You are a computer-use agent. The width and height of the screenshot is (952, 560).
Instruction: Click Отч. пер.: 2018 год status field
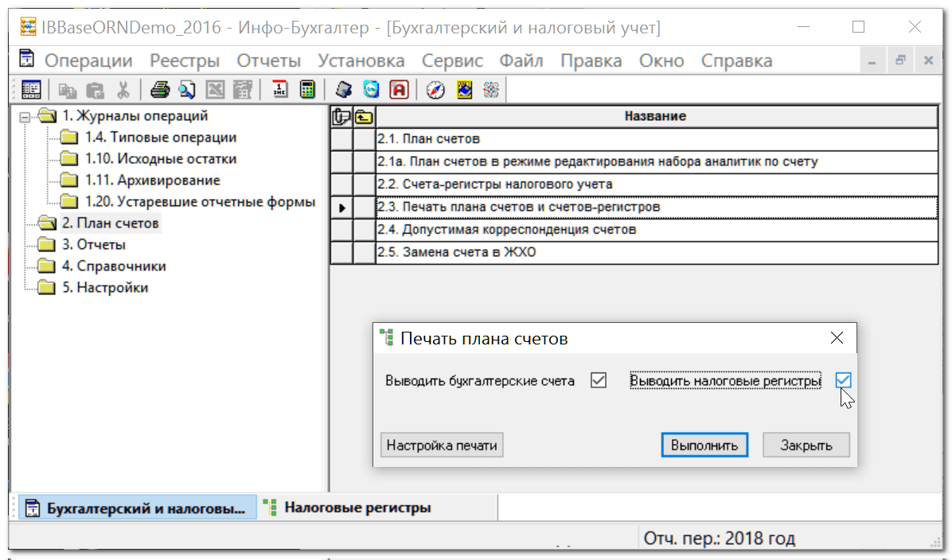click(720, 539)
